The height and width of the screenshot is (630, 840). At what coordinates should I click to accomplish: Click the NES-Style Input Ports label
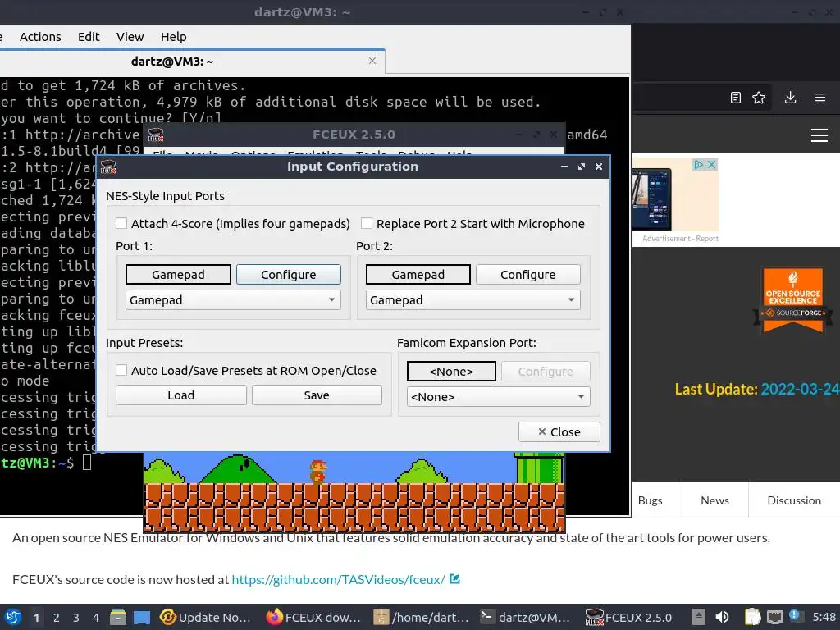click(165, 195)
